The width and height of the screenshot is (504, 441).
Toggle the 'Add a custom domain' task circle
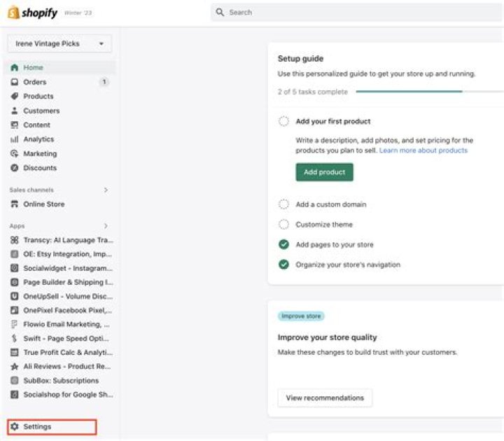[283, 204]
